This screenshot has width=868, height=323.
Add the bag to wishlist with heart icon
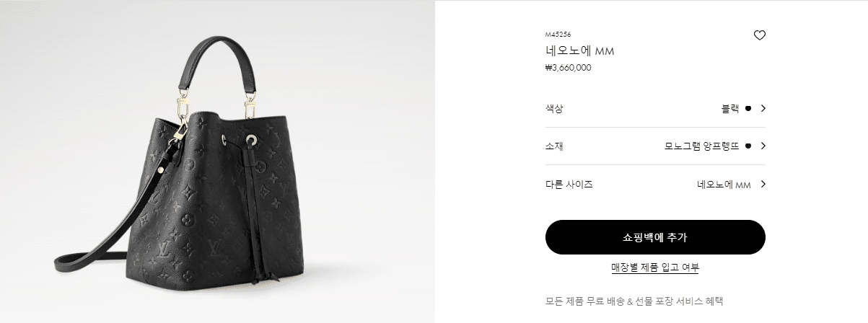759,35
